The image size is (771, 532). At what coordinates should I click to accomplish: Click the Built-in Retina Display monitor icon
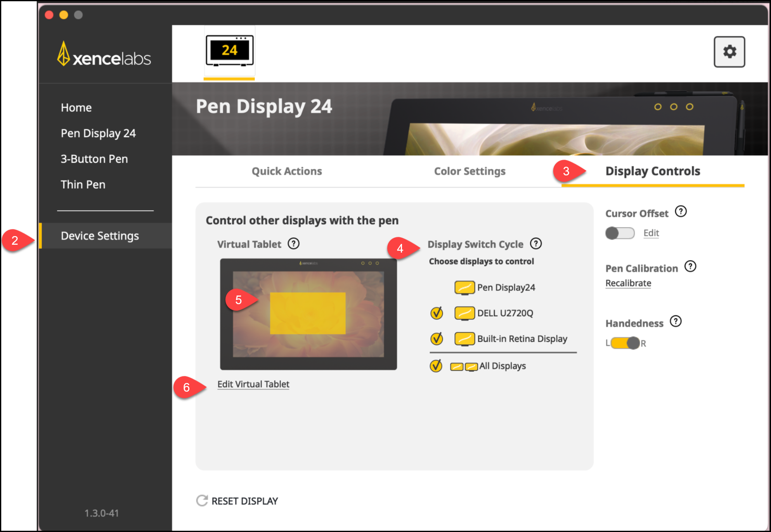pos(465,339)
